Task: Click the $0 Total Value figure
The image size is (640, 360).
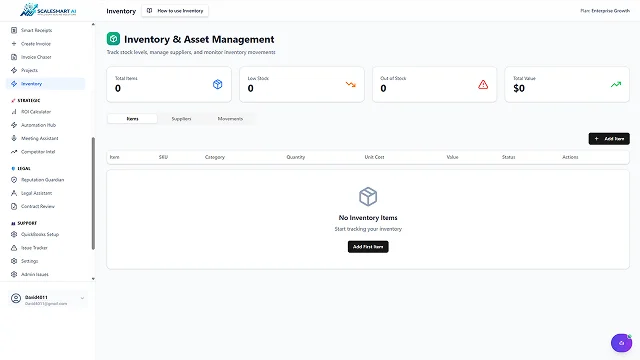Action: [519, 88]
